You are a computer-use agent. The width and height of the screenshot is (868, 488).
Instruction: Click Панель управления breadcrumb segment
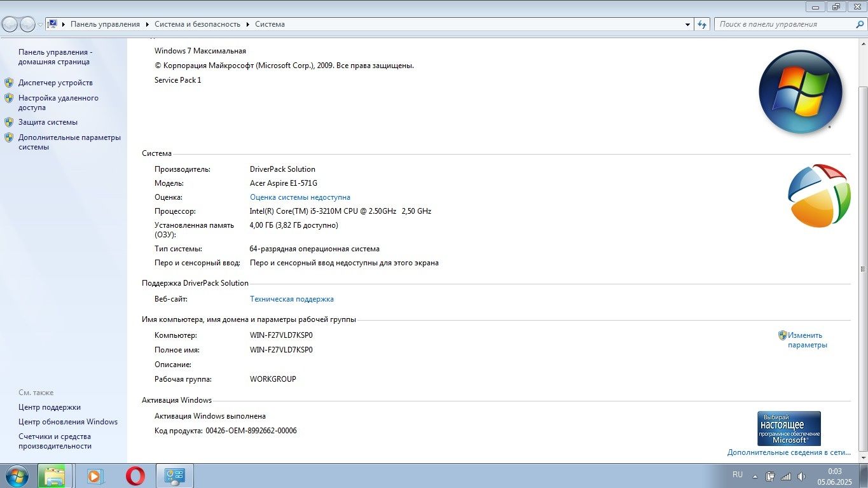(105, 24)
